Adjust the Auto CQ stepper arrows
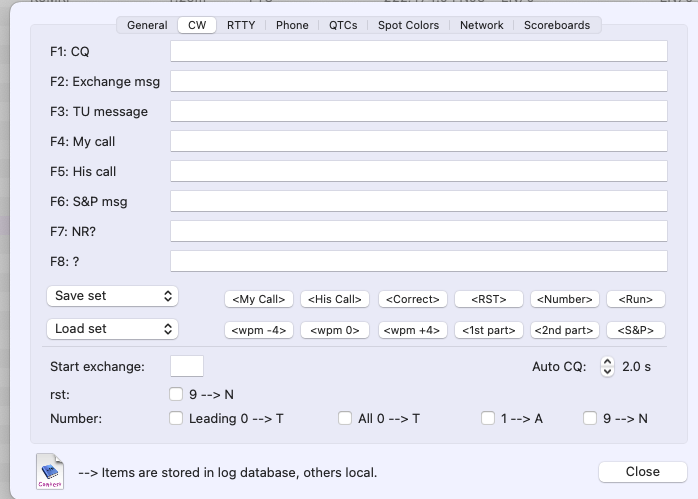The height and width of the screenshot is (499, 698). (x=607, y=367)
